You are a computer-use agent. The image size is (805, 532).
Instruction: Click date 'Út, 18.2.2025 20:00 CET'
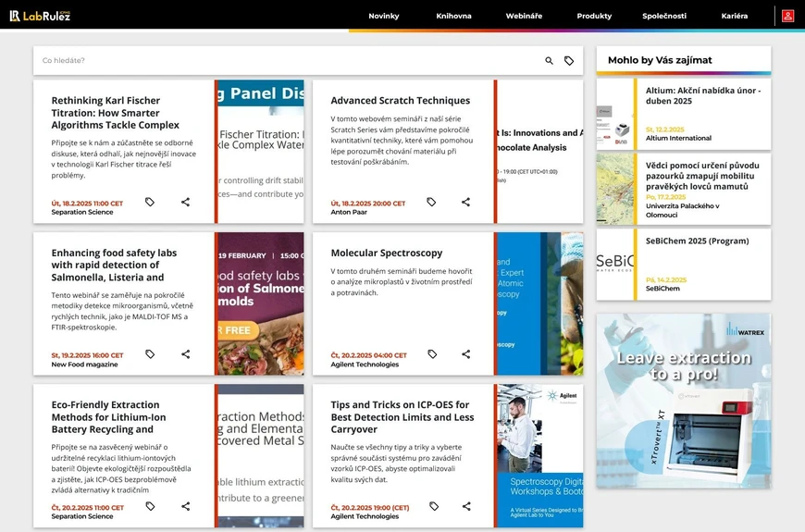click(368, 204)
